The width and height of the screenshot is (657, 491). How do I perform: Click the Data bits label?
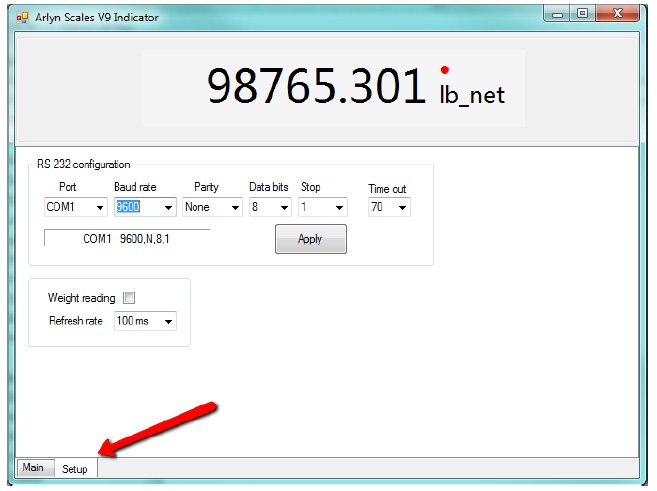(269, 187)
